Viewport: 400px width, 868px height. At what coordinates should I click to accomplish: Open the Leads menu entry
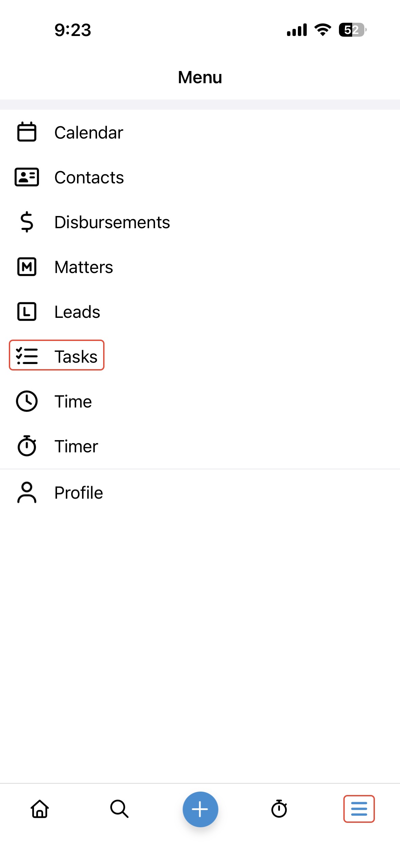pos(77,312)
